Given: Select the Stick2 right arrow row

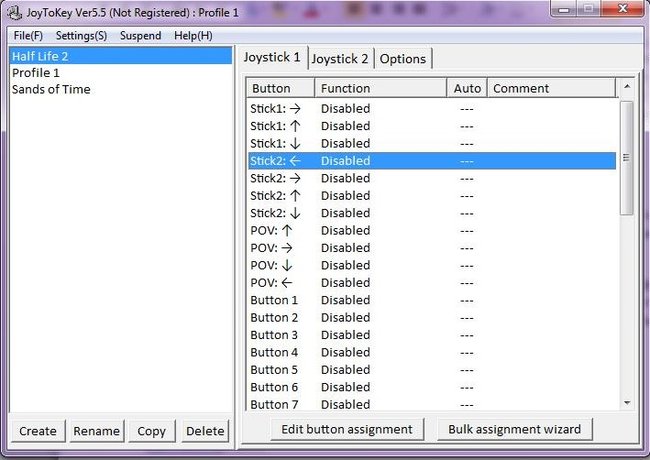Looking at the screenshot, I should [x=432, y=178].
